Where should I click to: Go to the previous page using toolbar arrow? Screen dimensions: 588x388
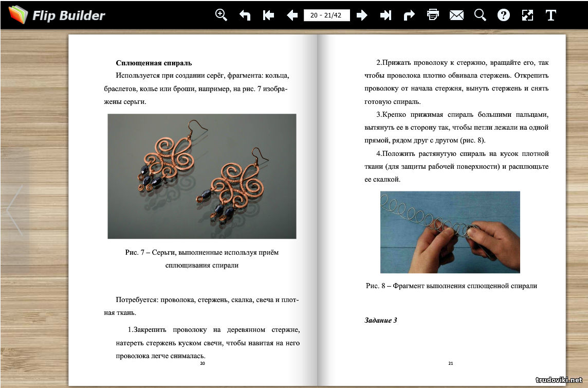(292, 15)
